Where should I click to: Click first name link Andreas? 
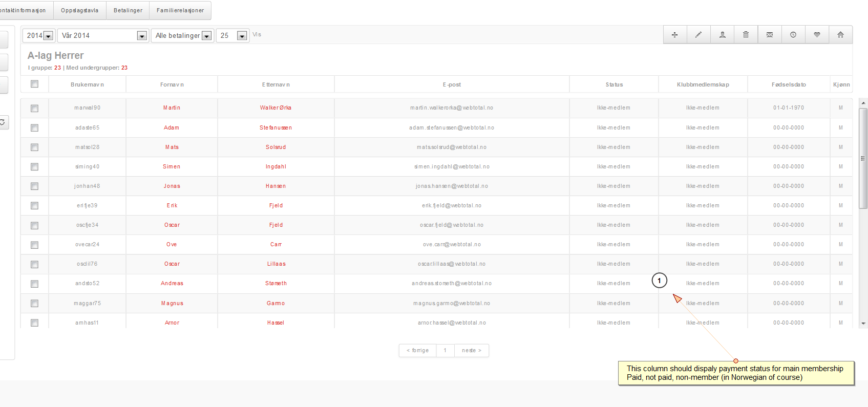(172, 283)
